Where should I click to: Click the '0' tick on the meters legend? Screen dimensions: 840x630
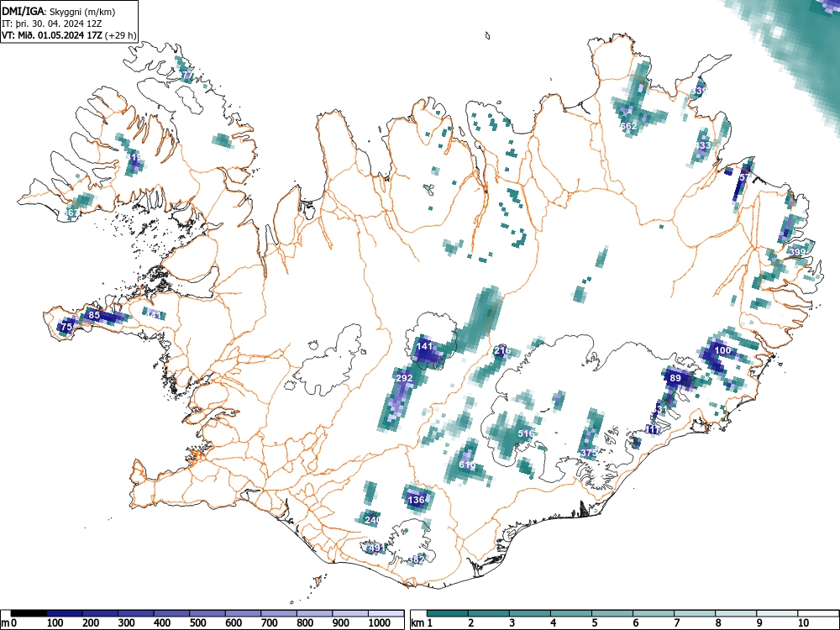coord(14,623)
